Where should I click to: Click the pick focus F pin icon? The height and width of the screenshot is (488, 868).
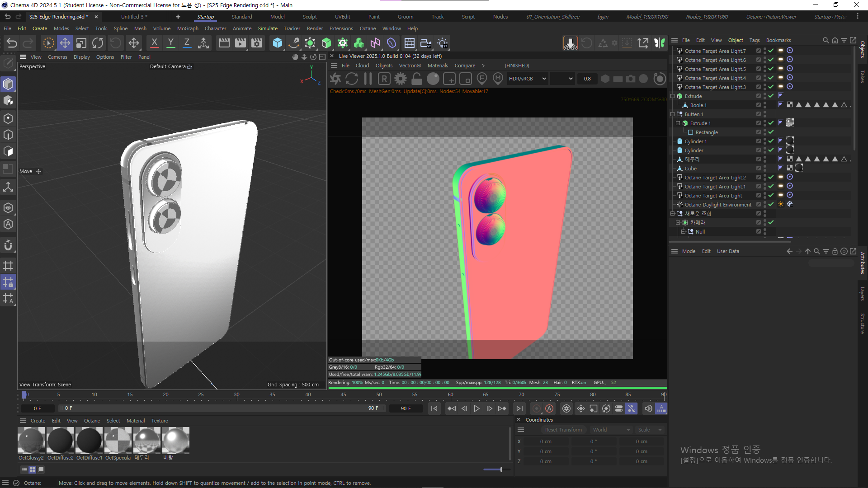[482, 79]
